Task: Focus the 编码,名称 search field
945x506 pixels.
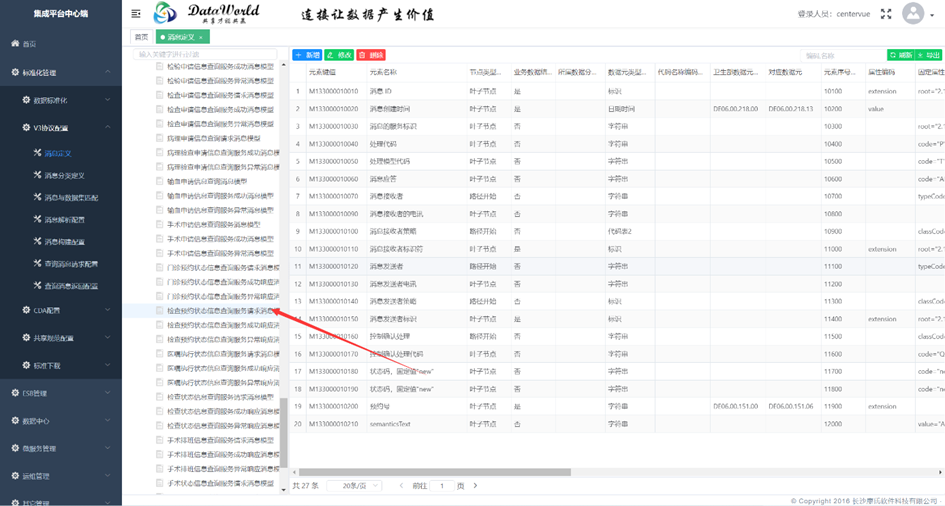Action: pyautogui.click(x=843, y=55)
